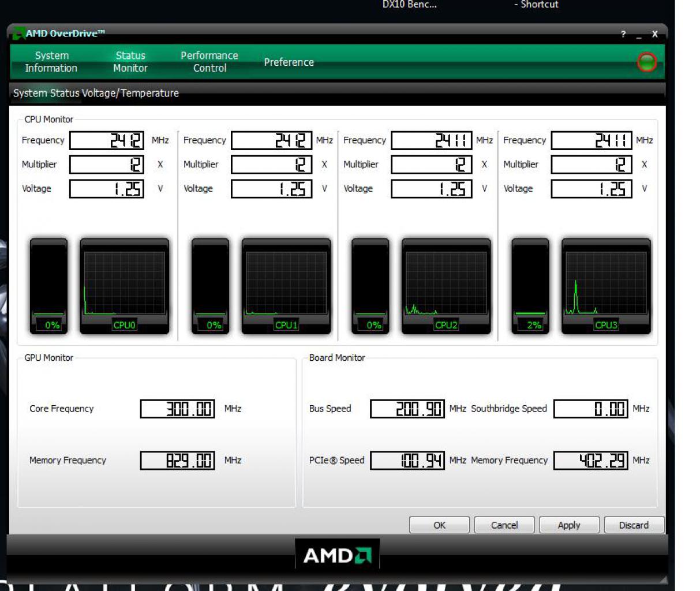Open the help question mark button
The width and height of the screenshot is (700, 591).
point(623,34)
